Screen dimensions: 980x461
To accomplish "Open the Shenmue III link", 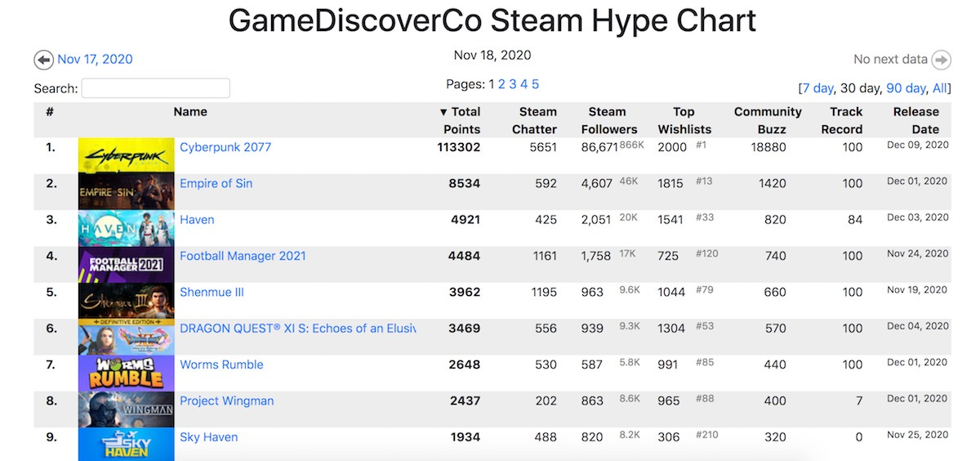I will tap(212, 292).
